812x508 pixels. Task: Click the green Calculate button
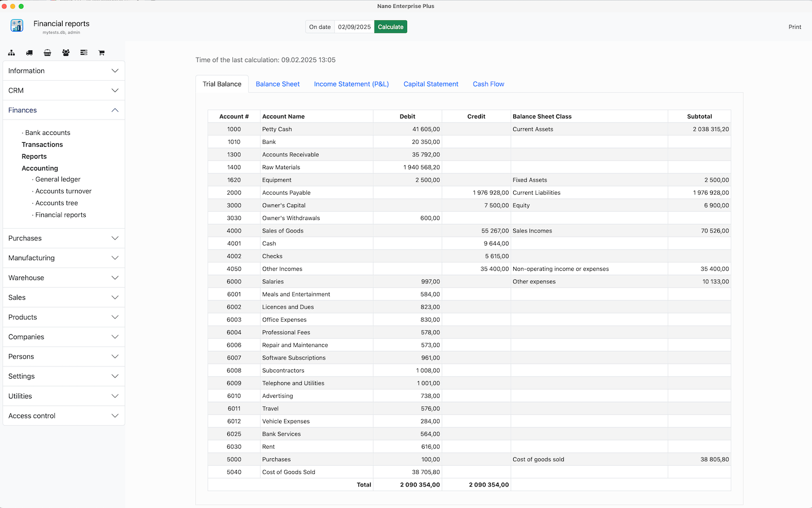(391, 27)
